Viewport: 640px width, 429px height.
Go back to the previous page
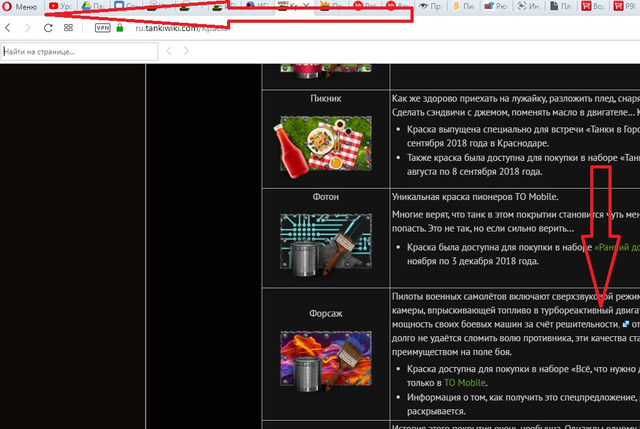tap(8, 28)
